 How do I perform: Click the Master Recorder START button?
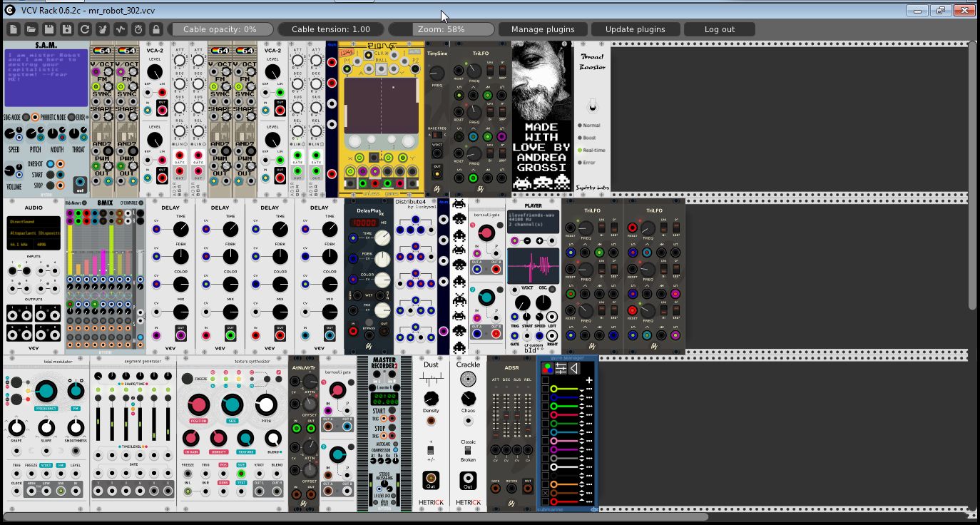click(x=392, y=412)
